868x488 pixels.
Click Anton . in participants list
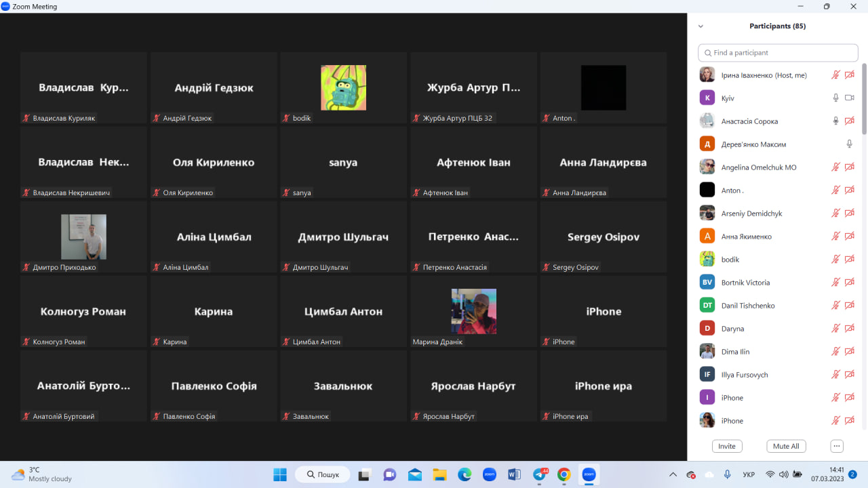[732, 190]
